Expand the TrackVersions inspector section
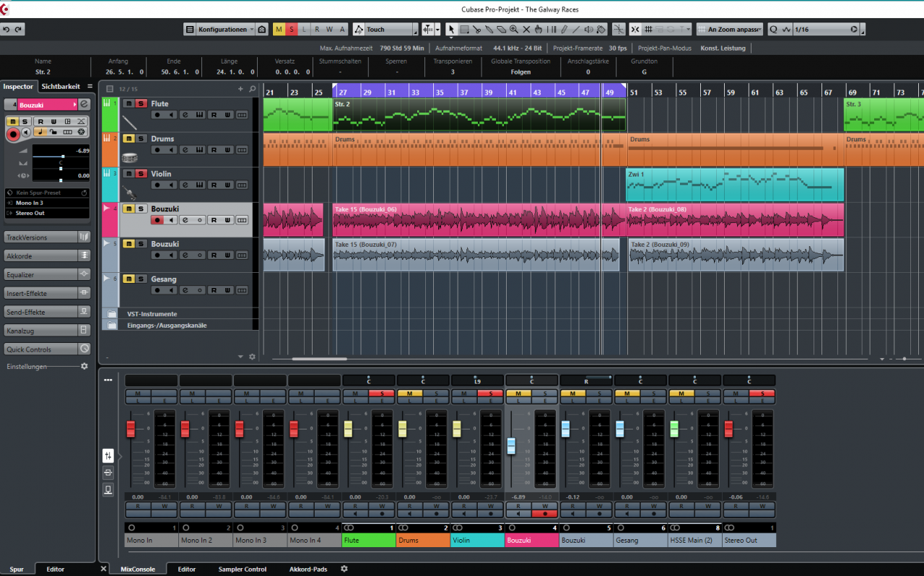The height and width of the screenshot is (576, 924). [47, 237]
